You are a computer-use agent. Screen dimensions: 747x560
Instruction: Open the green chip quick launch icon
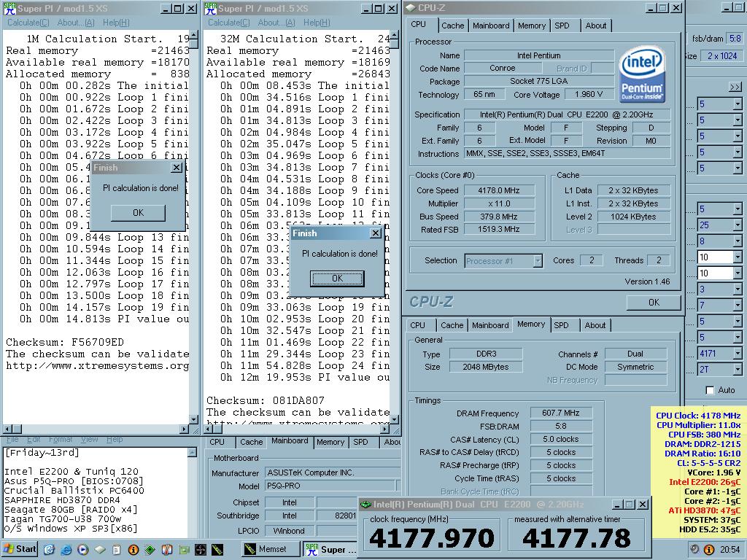[x=150, y=550]
